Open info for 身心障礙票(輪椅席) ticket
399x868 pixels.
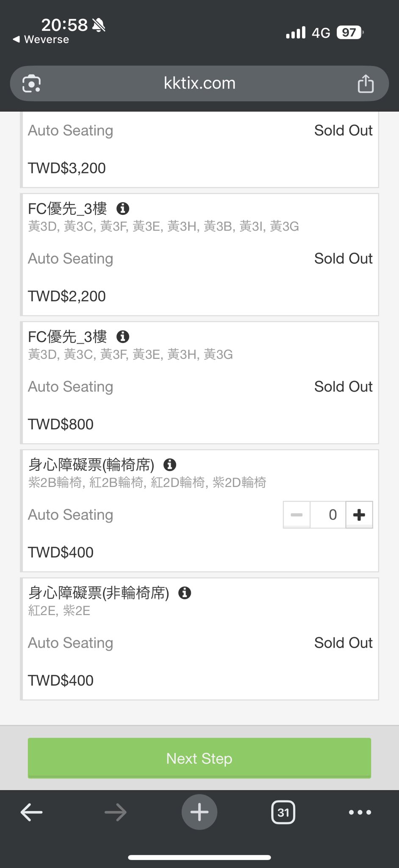pos(170,465)
